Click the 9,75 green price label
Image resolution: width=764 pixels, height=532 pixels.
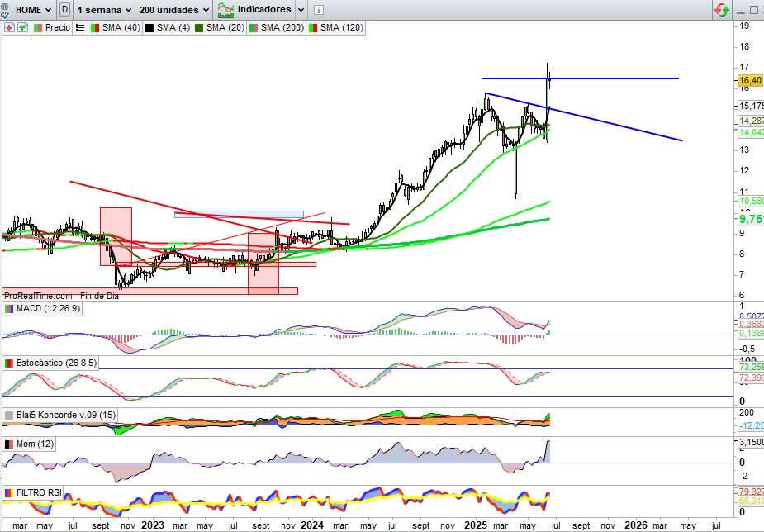point(751,219)
